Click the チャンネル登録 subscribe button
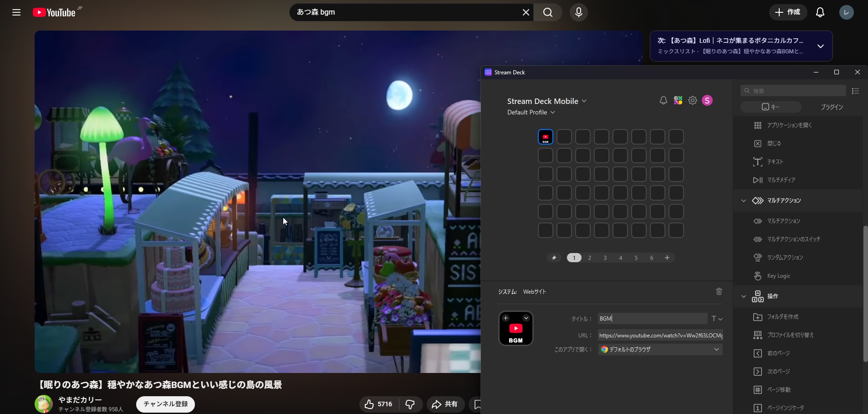The image size is (868, 414). coord(165,404)
